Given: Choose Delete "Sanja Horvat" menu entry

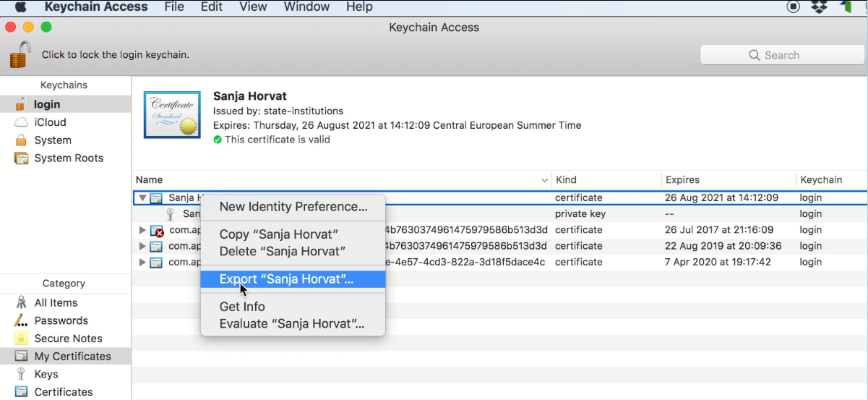Looking at the screenshot, I should pos(293,251).
